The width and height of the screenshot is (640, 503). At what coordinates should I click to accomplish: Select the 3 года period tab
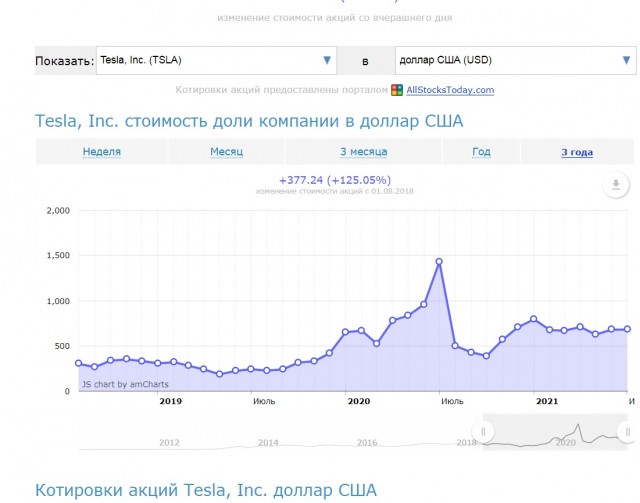[576, 152]
